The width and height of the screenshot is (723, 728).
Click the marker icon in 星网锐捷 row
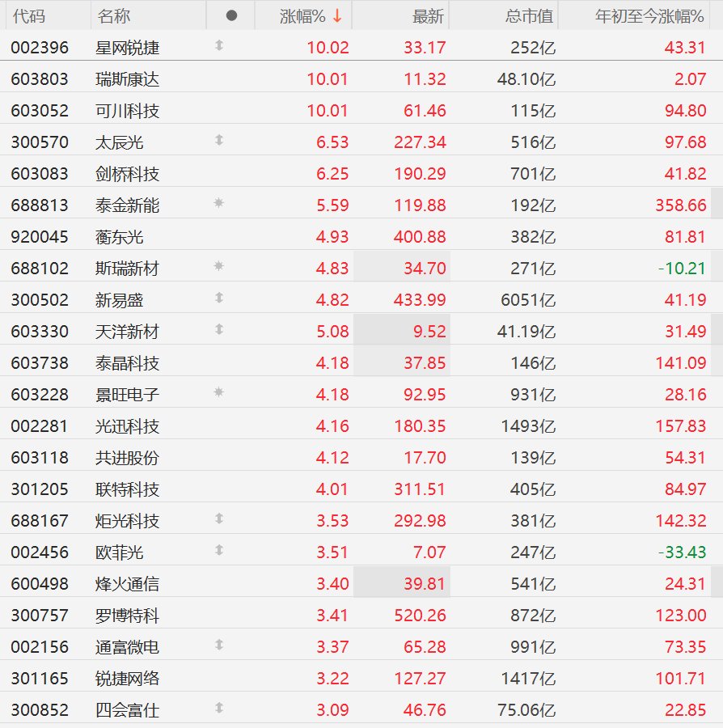(219, 45)
